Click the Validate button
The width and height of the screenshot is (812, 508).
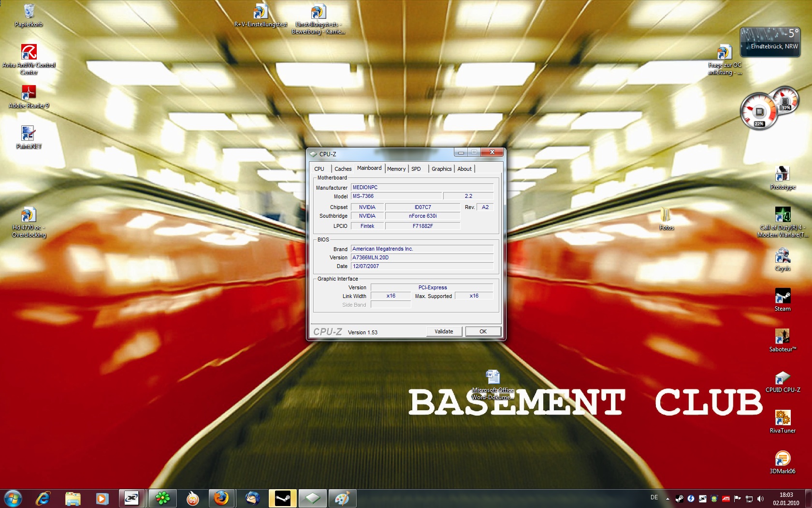click(444, 331)
